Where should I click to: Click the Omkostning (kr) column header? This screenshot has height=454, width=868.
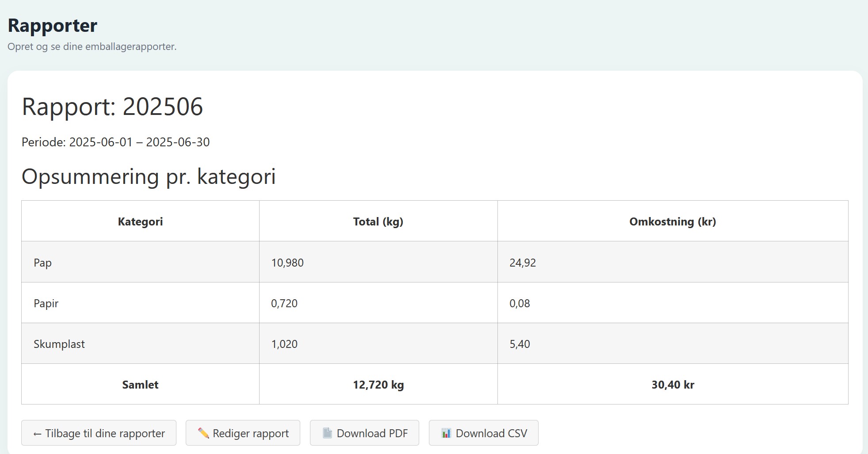(672, 221)
